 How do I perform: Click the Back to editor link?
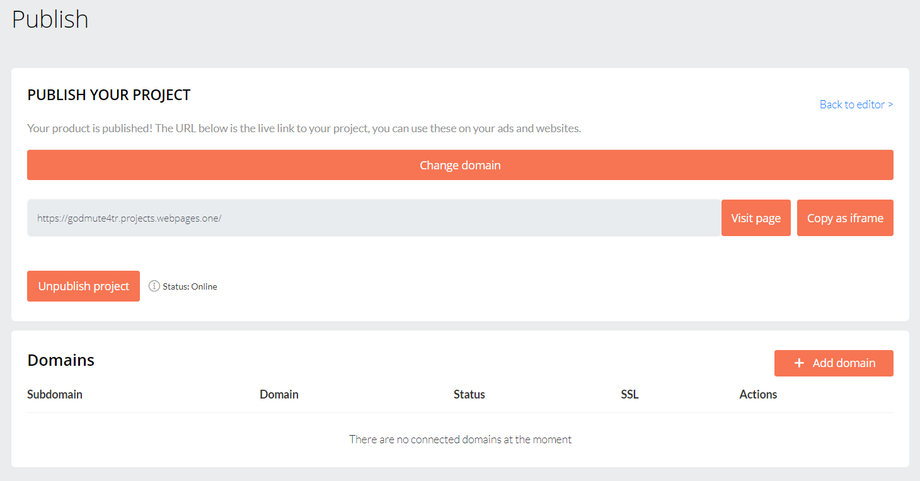coord(856,104)
